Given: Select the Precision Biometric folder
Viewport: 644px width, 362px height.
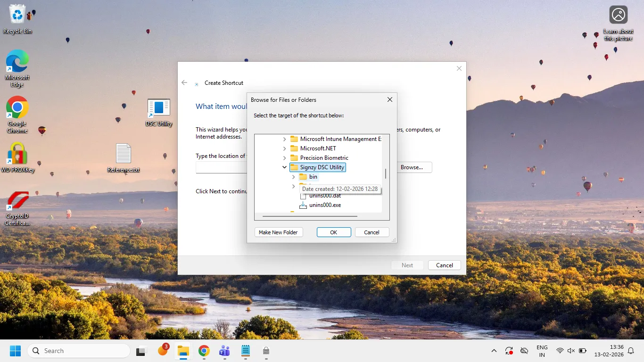Looking at the screenshot, I should 319,158.
